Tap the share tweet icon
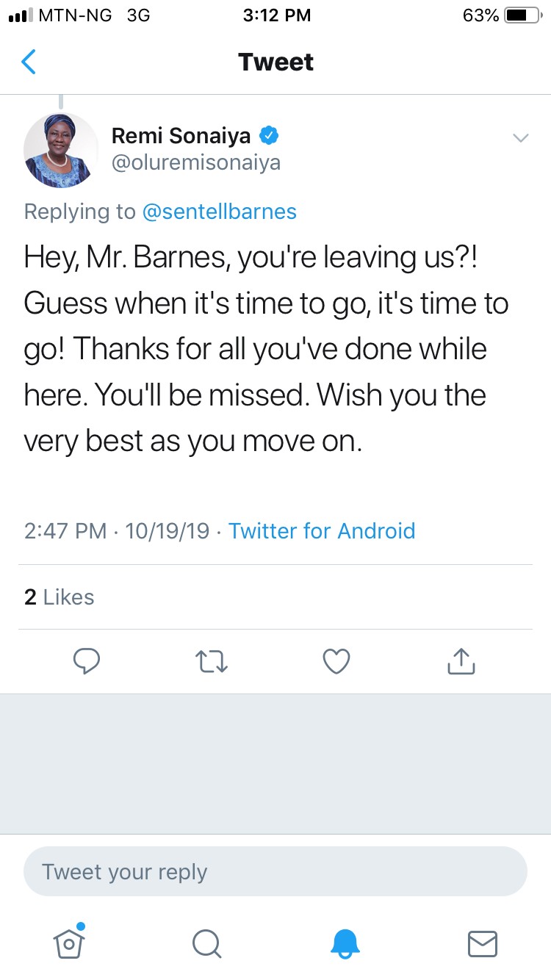 pyautogui.click(x=461, y=661)
